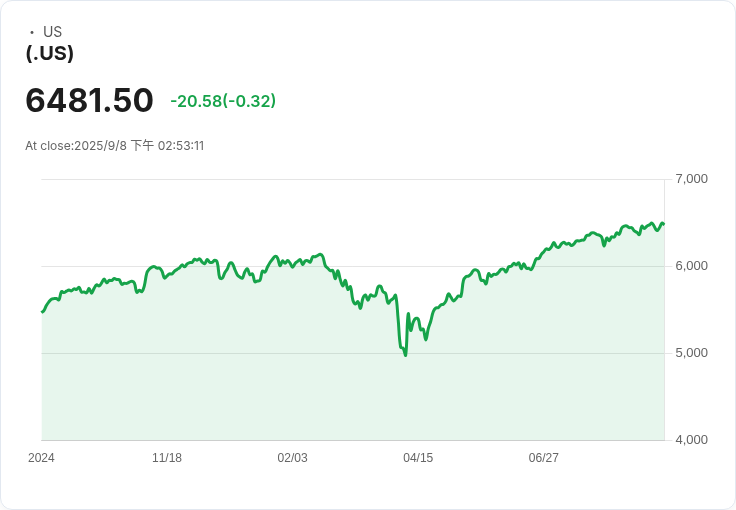Viewport: 736px width, 510px height.
Task: Click the February peak of the price line
Action: pos(321,254)
